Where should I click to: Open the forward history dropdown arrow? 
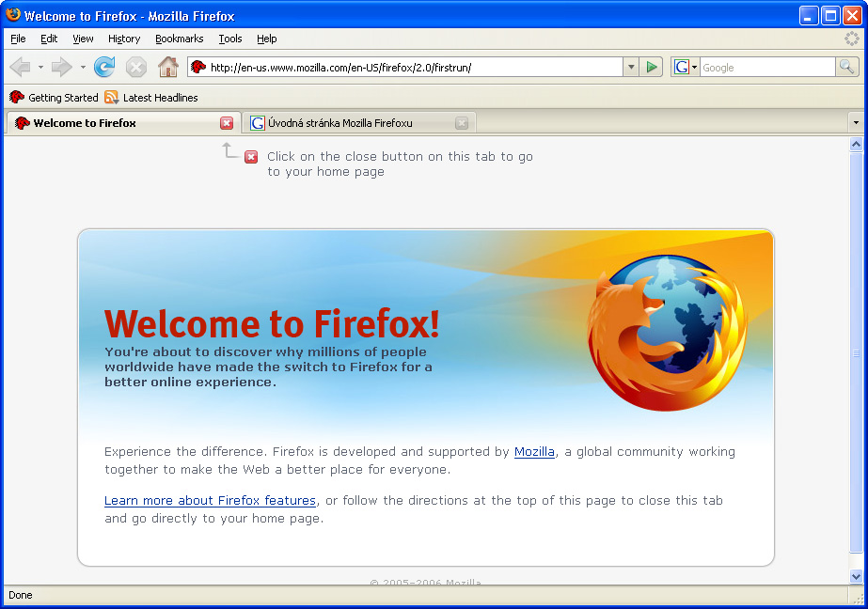(83, 67)
